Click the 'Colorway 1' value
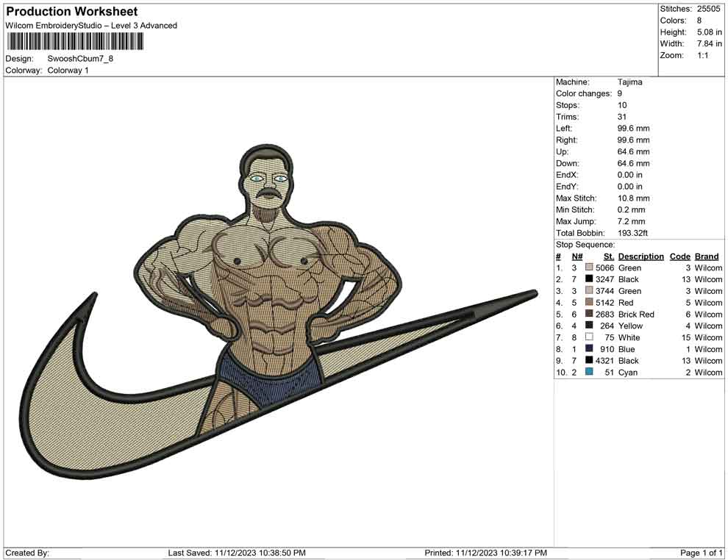The image size is (728, 560). [x=68, y=71]
